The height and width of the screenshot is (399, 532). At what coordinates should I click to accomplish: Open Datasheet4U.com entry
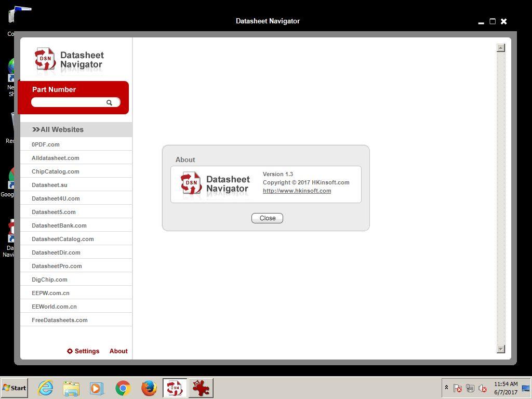coord(76,198)
